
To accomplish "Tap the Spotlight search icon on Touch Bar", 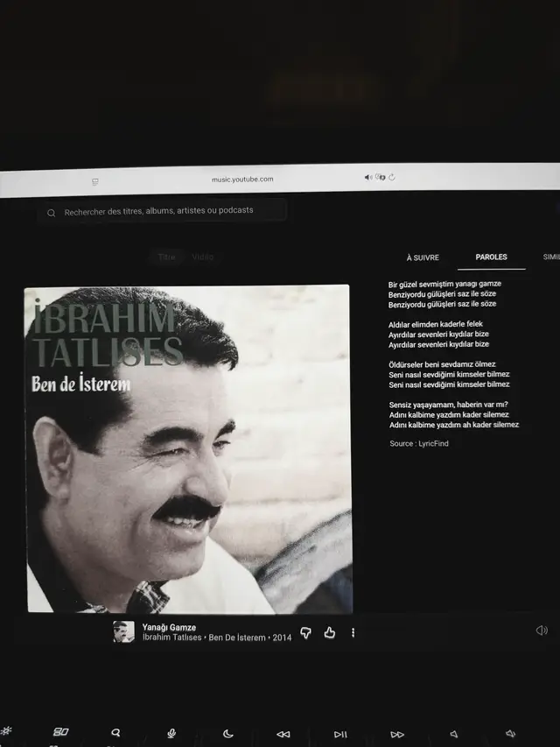I will (x=115, y=732).
